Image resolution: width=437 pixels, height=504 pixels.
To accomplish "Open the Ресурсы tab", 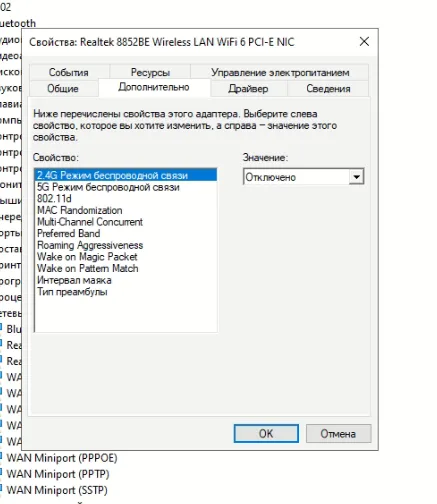I will click(x=150, y=72).
